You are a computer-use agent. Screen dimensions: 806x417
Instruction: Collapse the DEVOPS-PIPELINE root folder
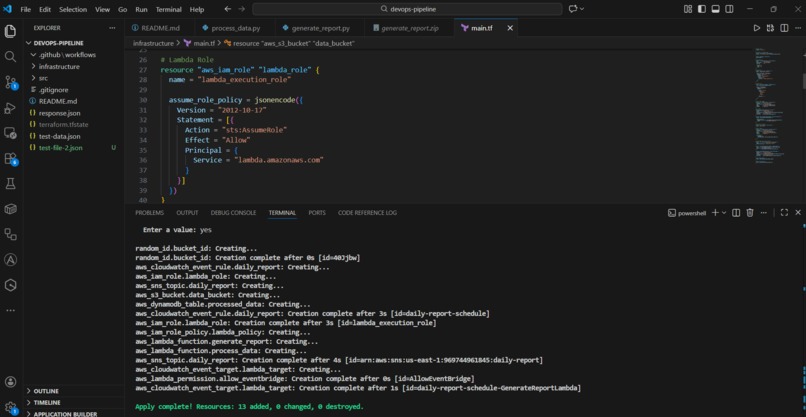(x=29, y=43)
